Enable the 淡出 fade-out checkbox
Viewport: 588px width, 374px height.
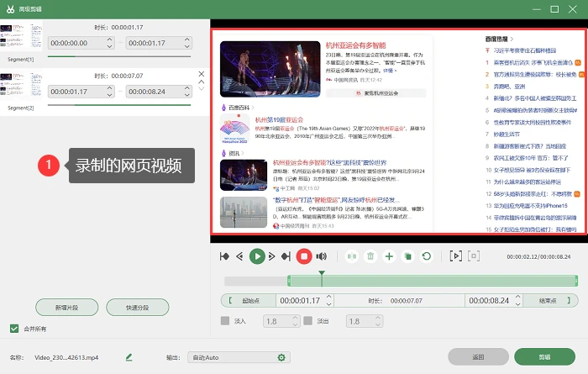pyautogui.click(x=308, y=321)
